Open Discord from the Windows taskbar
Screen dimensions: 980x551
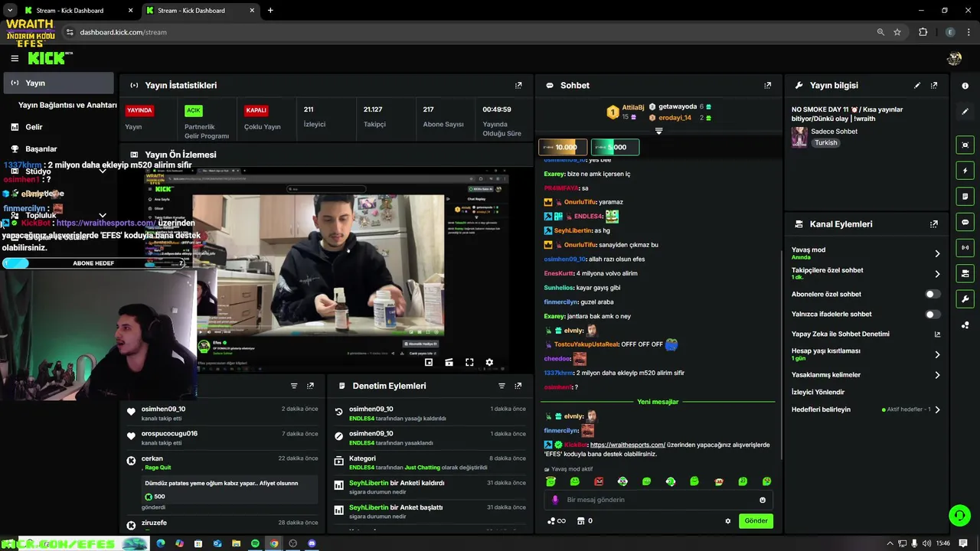(x=312, y=543)
